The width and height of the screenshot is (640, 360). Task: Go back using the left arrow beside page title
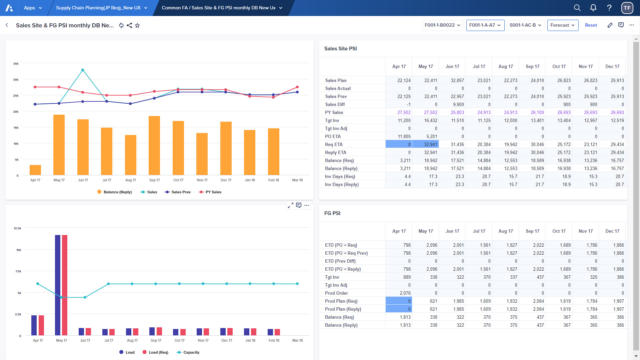coord(7,25)
